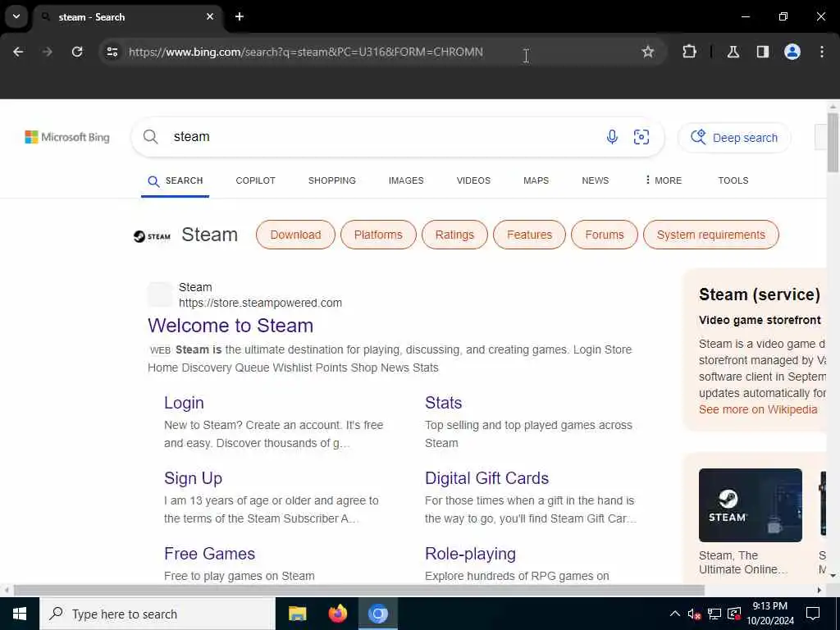
Task: Open the notification center icon
Action: click(813, 614)
